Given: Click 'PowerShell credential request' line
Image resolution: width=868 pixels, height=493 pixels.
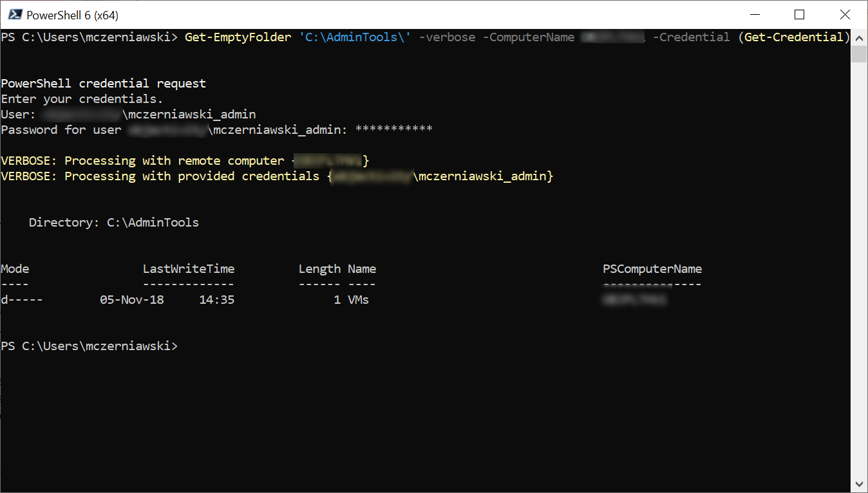Looking at the screenshot, I should click(104, 84).
